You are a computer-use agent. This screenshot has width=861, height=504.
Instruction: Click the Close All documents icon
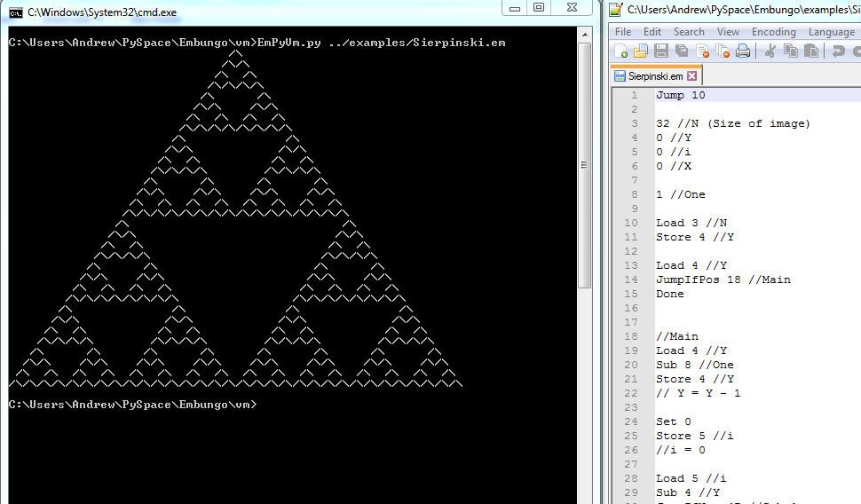pos(723,51)
